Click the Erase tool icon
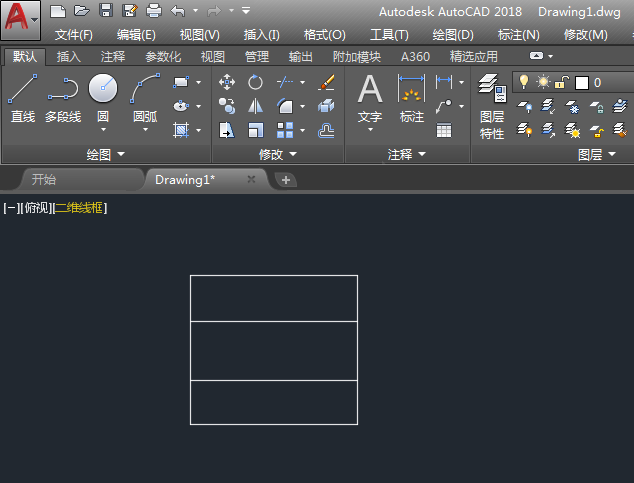Image resolution: width=634 pixels, height=483 pixels. pos(326,82)
